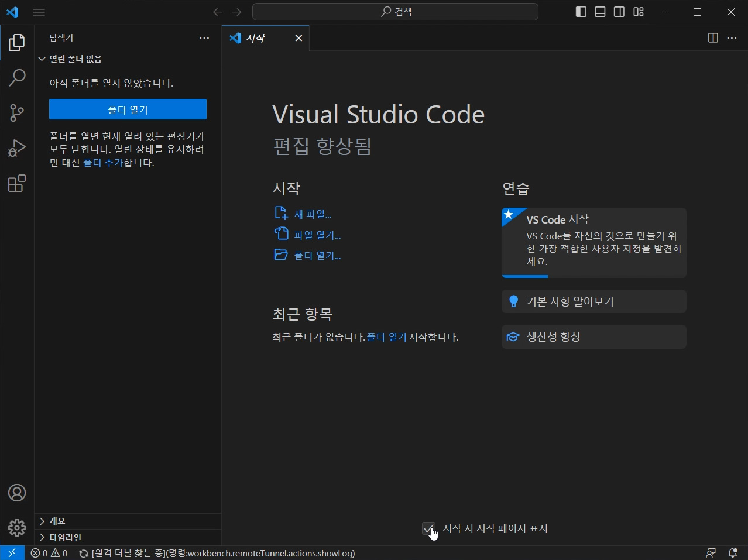This screenshot has width=748, height=560.
Task: Click the blue 폴더 열기 button
Action: coord(128,109)
